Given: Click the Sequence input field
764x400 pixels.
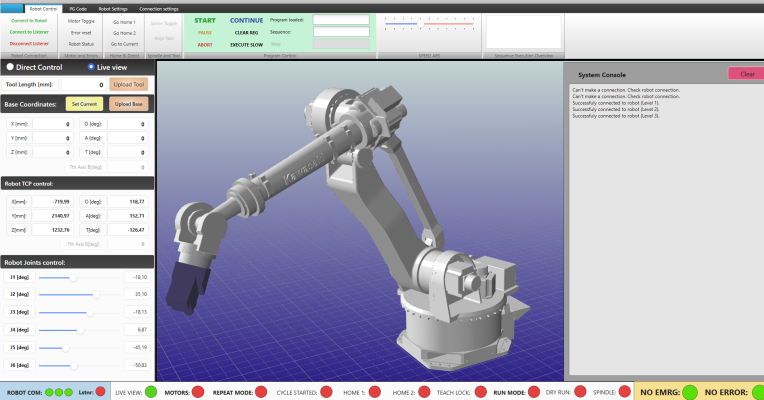Looking at the screenshot, I should (x=341, y=32).
